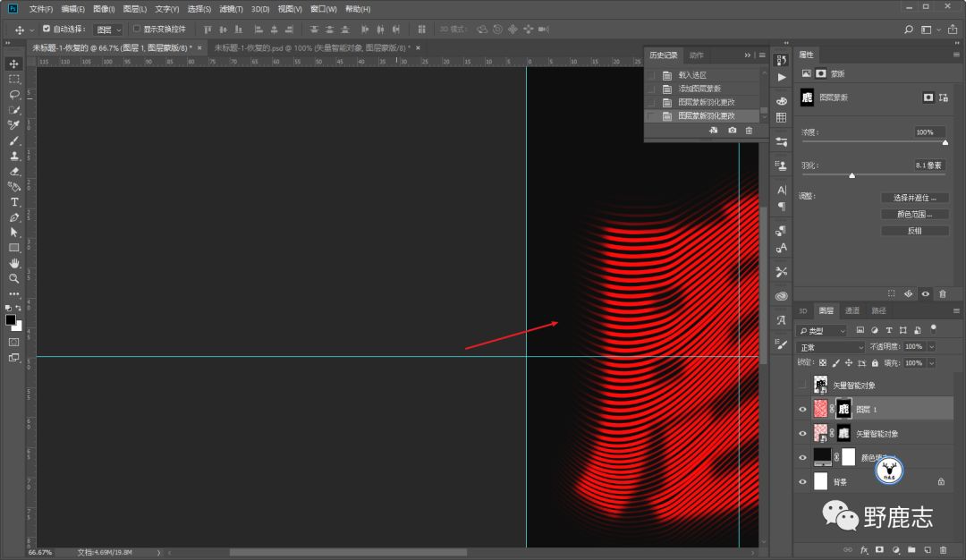Delete the layer using Layers panel trash icon

tap(942, 548)
